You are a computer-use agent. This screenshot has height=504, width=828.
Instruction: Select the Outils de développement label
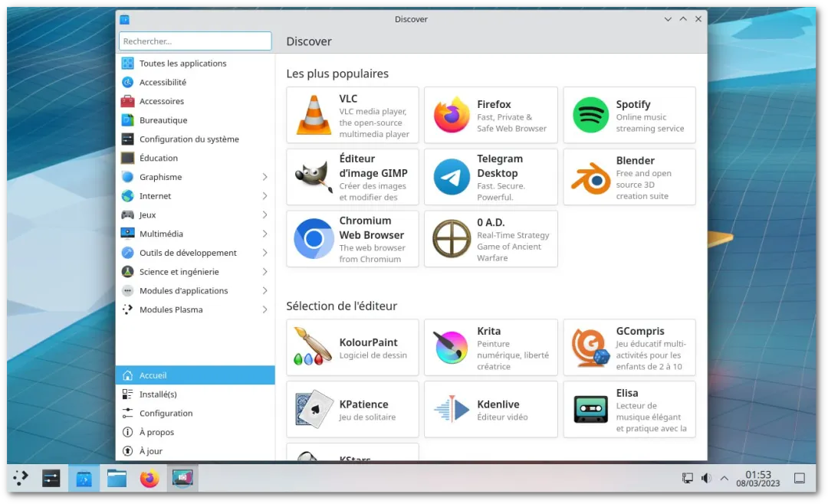[x=188, y=254]
